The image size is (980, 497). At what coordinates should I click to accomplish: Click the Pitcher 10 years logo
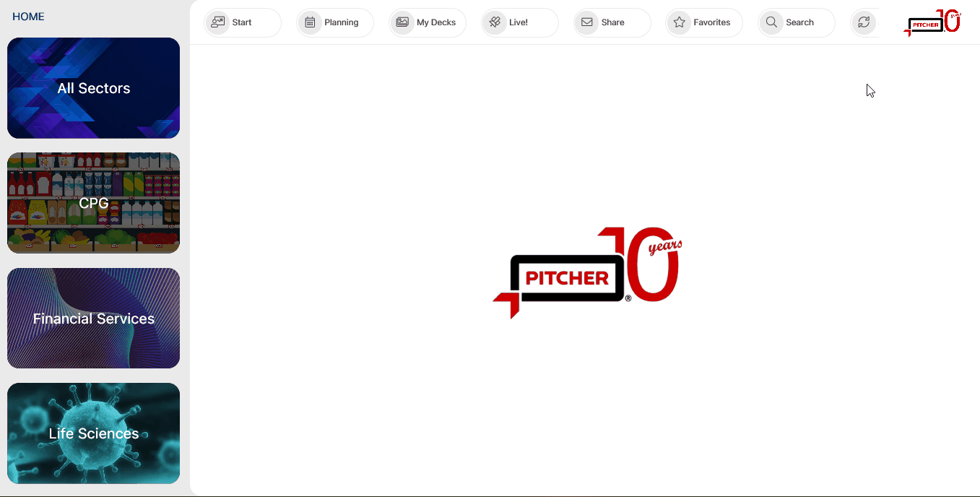click(x=932, y=22)
